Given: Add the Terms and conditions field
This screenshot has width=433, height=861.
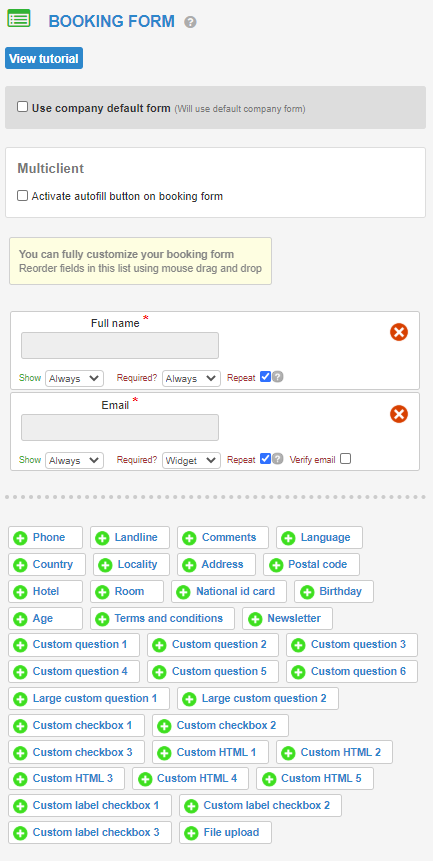Looking at the screenshot, I should 162,618.
